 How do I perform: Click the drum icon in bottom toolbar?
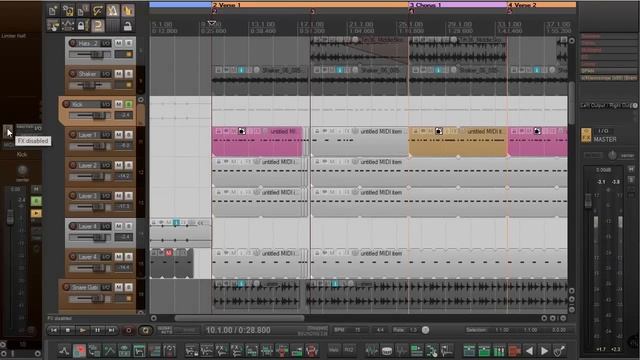[x=387, y=351]
